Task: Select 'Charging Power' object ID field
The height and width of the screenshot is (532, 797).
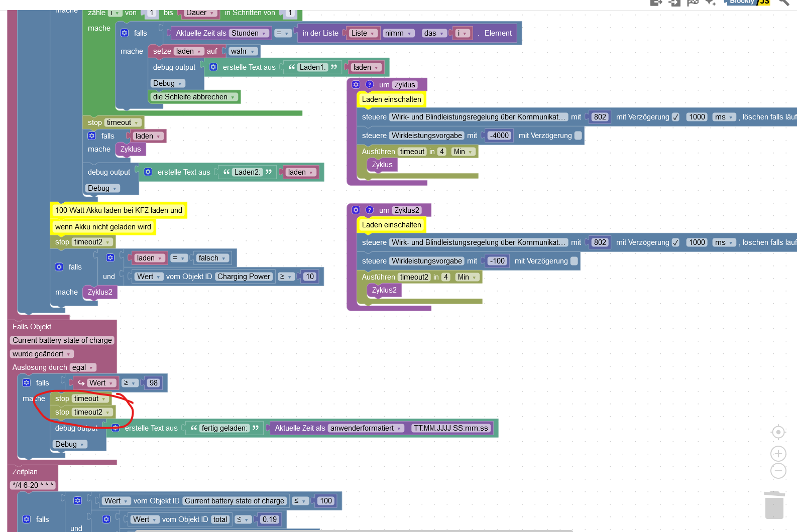Action: (244, 277)
